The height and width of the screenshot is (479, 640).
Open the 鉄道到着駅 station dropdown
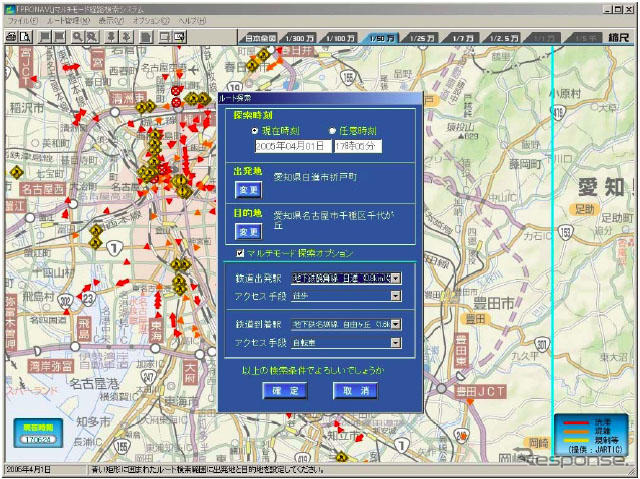(395, 326)
